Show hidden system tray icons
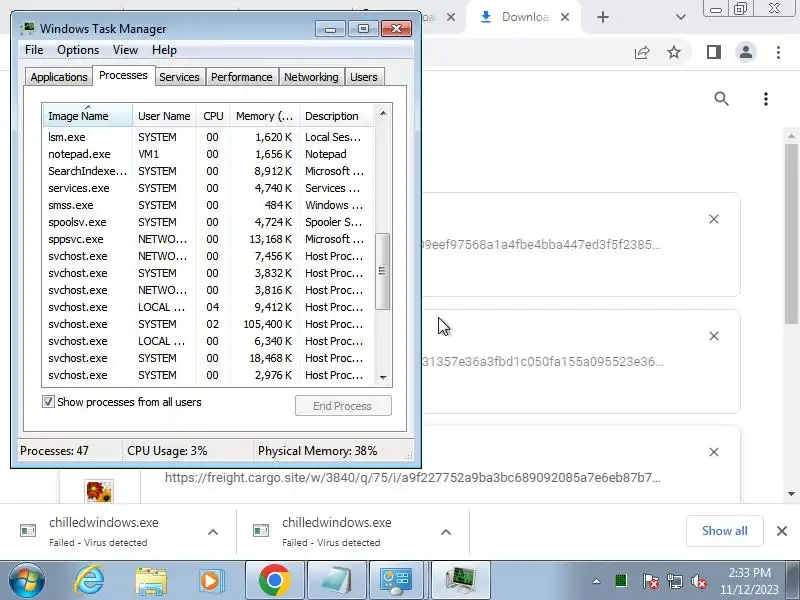 click(x=596, y=581)
